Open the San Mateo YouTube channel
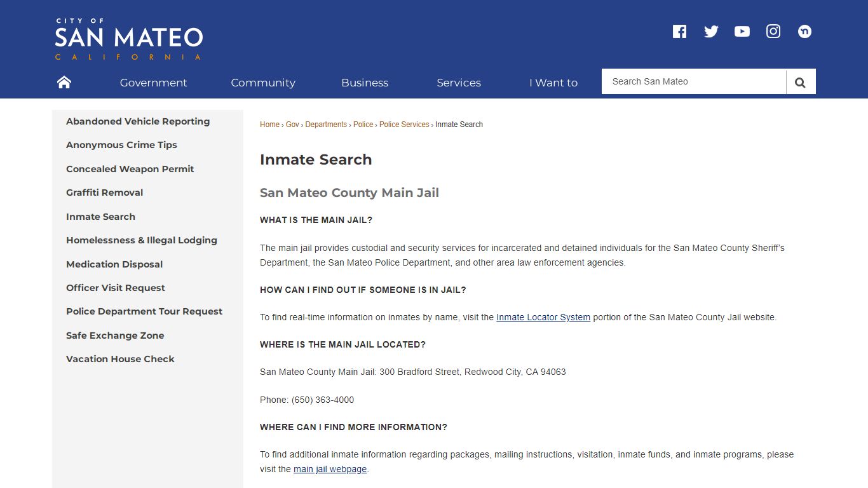The width and height of the screenshot is (868, 488). (742, 31)
